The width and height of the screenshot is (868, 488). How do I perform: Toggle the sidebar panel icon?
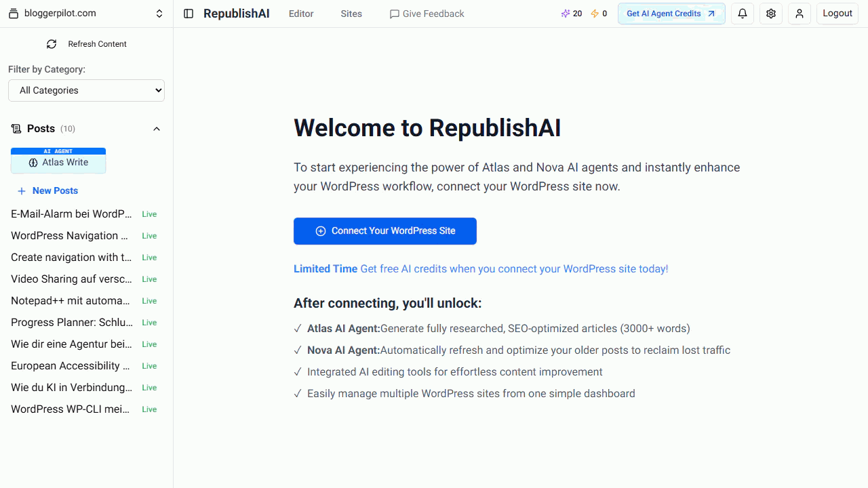tap(189, 14)
